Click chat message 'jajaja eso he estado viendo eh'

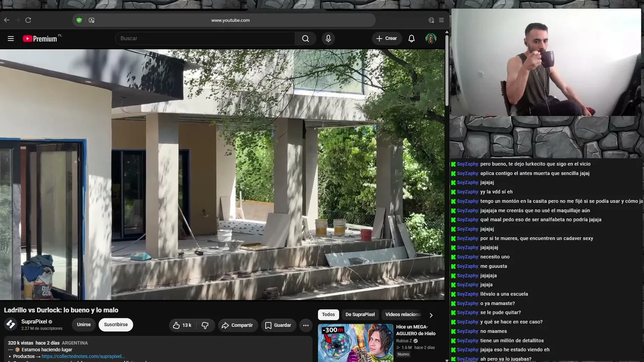pyautogui.click(x=515, y=350)
